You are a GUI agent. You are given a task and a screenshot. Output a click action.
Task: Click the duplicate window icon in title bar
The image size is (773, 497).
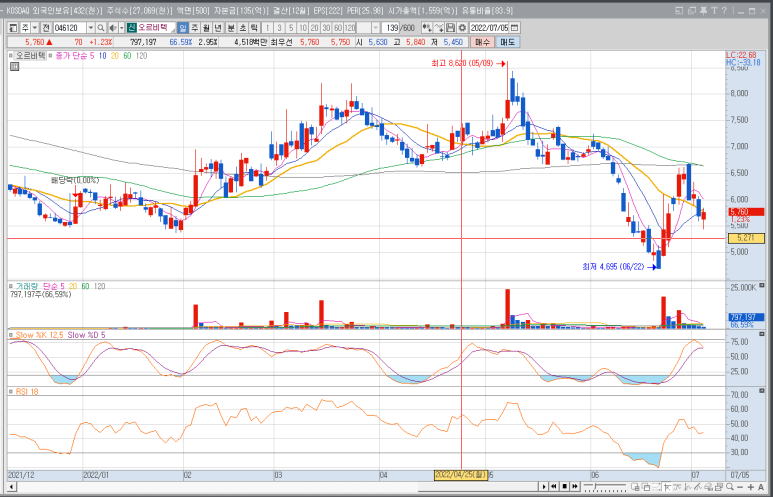tap(692, 10)
